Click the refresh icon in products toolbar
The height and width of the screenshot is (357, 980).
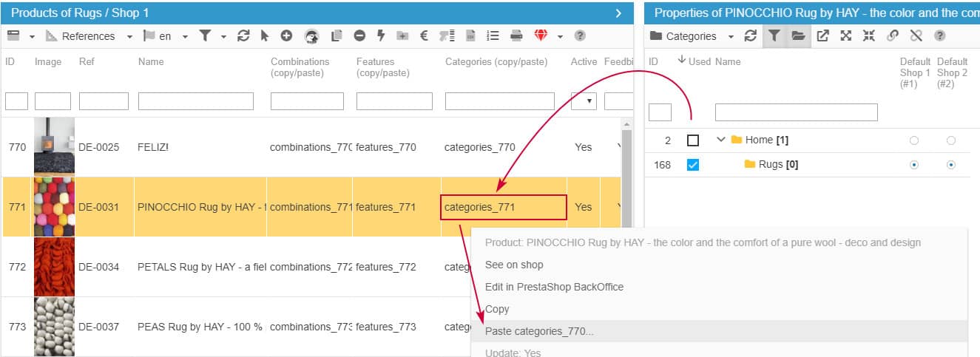[x=243, y=35]
